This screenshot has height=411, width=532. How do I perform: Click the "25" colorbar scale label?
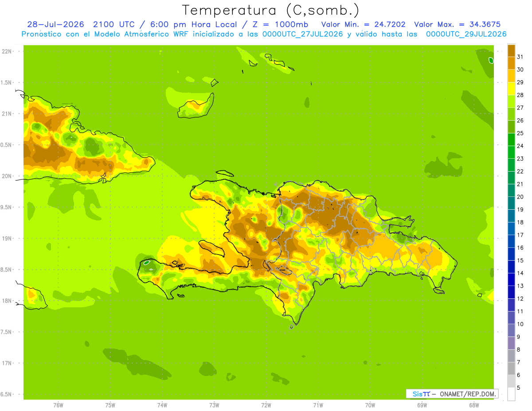tap(520, 133)
